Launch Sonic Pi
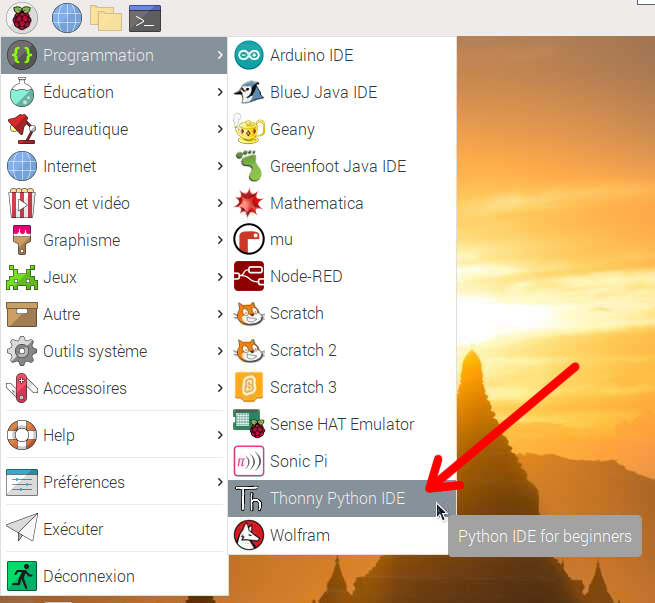655x603 pixels. (342, 461)
